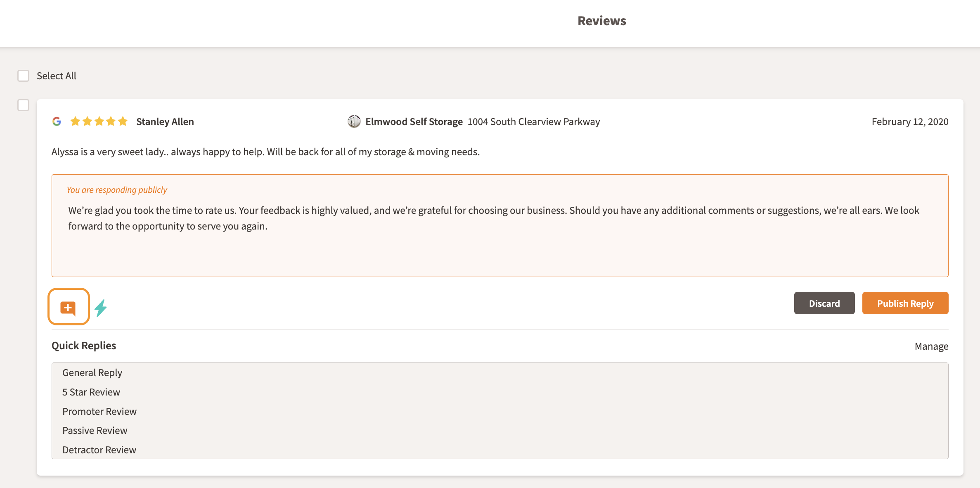Click the Reviews page heading

click(601, 21)
